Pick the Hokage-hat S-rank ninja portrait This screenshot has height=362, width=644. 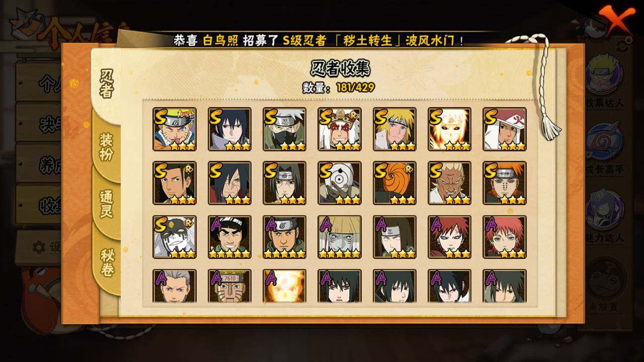click(x=505, y=129)
